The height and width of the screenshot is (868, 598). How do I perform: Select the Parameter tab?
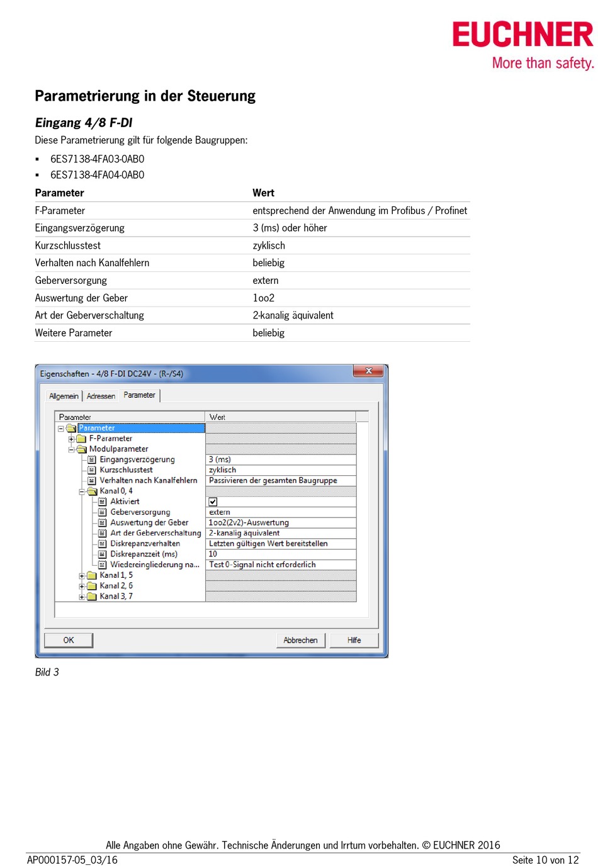point(139,395)
